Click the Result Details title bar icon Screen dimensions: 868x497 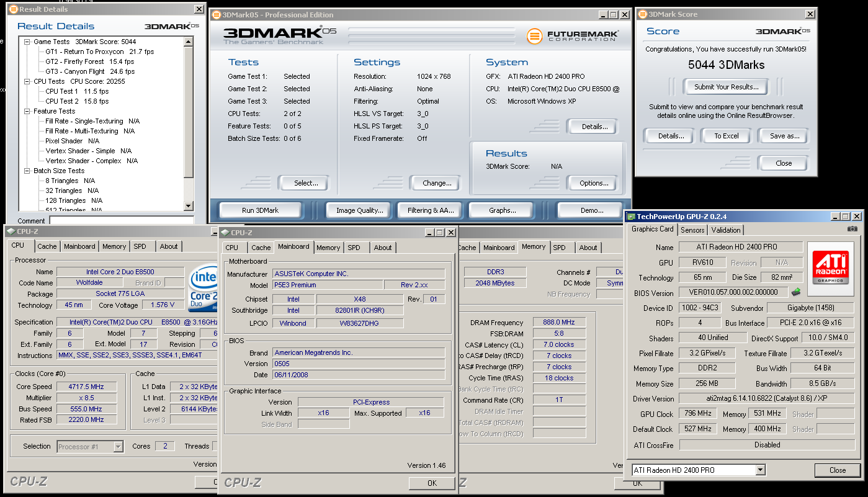point(13,9)
